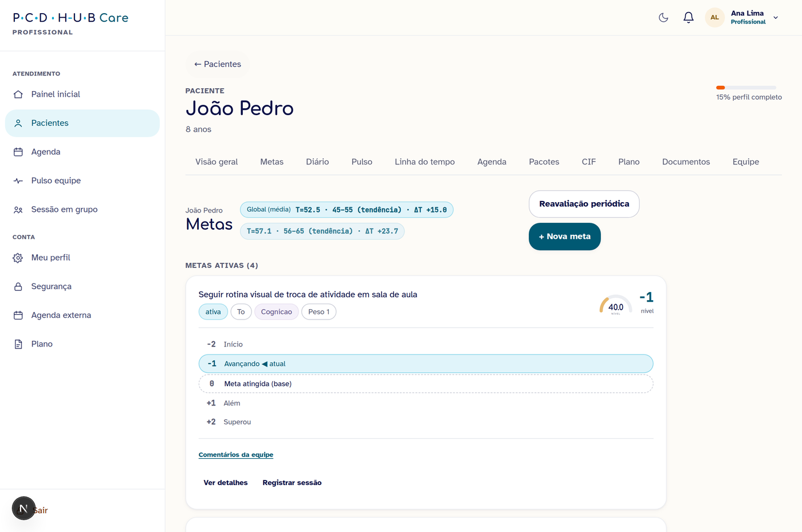Image resolution: width=802 pixels, height=532 pixels.
Task: Open notifications bell icon
Action: 689,17
